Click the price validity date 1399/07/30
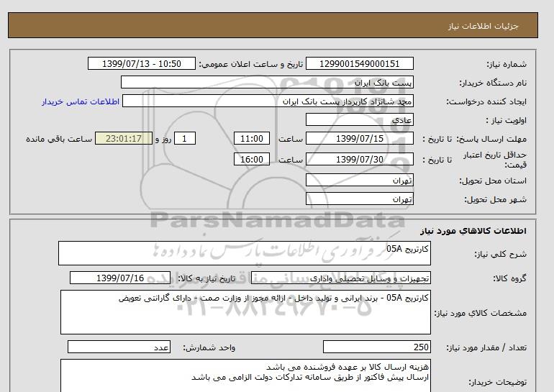Screen dimensions: 554x392 click(359, 159)
